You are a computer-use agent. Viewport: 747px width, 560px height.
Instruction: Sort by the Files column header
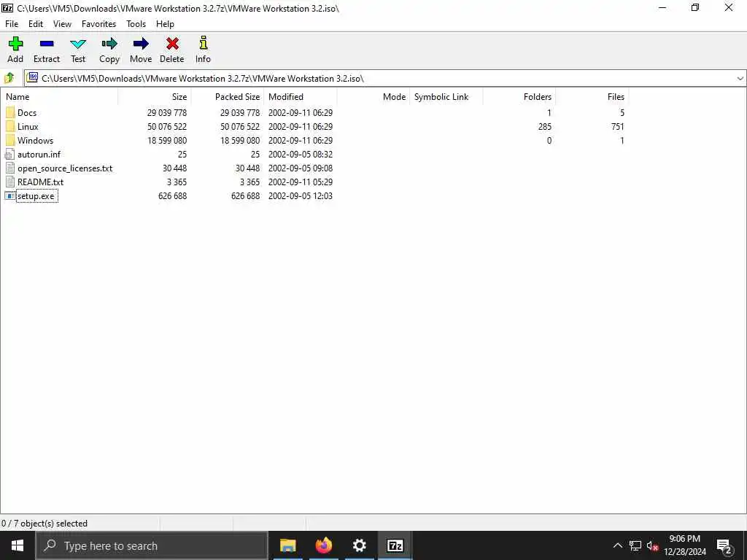[x=592, y=97]
